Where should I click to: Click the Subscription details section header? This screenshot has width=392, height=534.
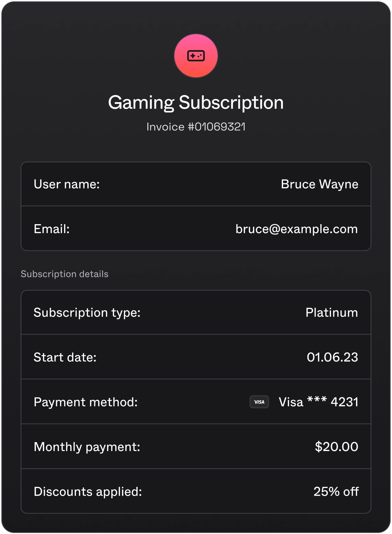pos(64,274)
